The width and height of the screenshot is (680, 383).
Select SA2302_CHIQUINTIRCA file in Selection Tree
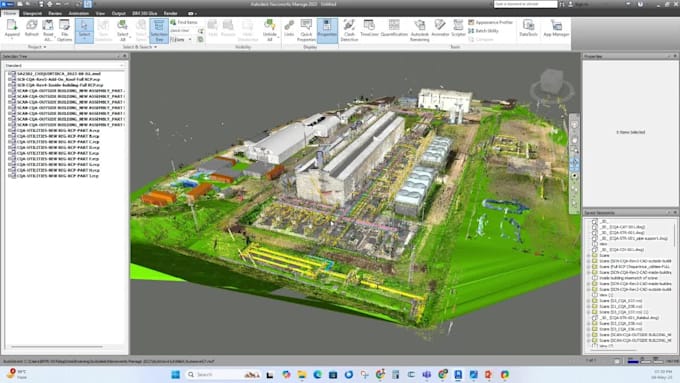tap(59, 74)
